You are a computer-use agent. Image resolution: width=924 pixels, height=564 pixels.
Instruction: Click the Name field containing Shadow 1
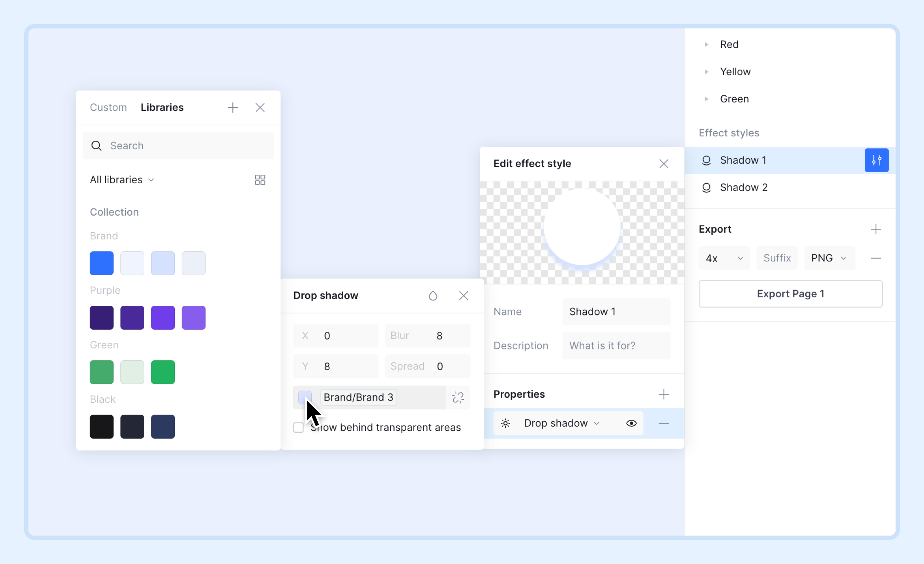pos(616,312)
